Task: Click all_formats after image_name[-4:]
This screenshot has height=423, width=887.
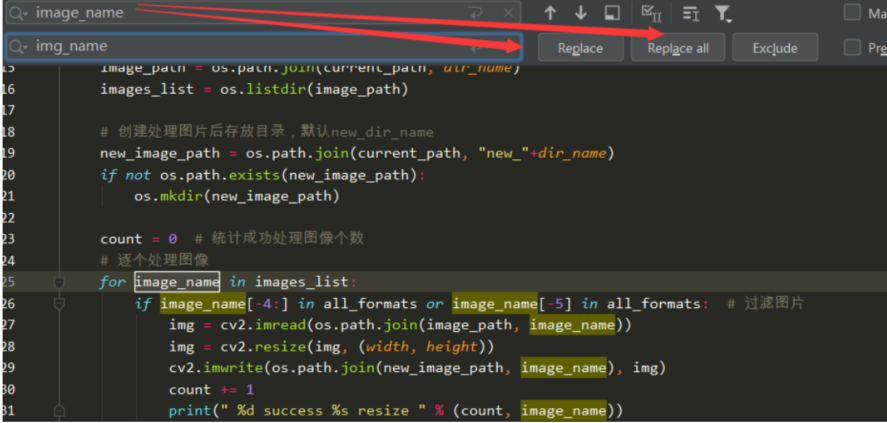Action: pyautogui.click(x=371, y=304)
